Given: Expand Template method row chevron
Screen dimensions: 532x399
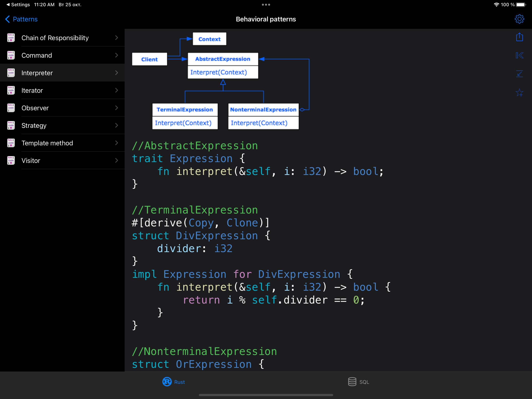Looking at the screenshot, I should tap(116, 143).
